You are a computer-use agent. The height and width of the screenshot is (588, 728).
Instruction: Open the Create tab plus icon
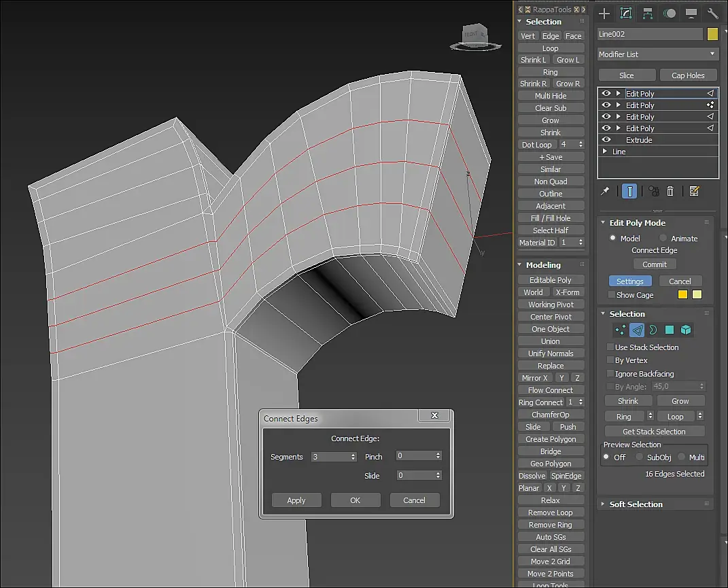point(604,14)
